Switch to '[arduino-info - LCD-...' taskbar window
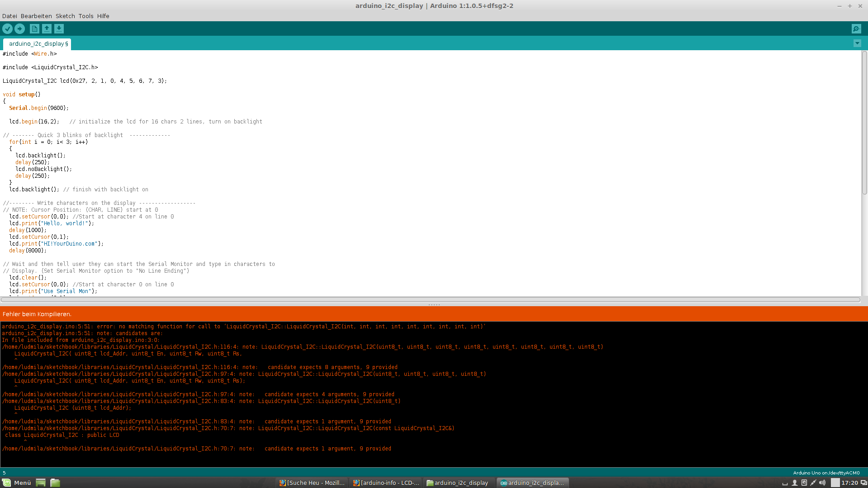 (x=386, y=483)
